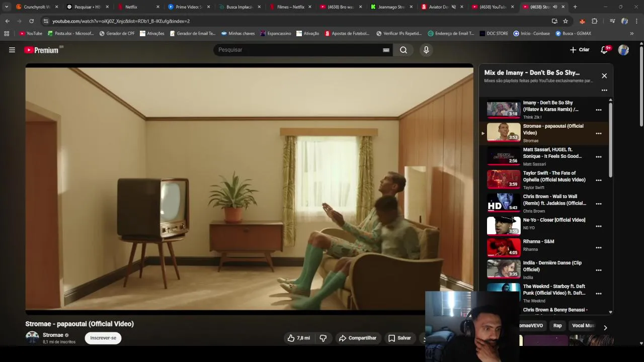Open the Criar create button

point(580,50)
